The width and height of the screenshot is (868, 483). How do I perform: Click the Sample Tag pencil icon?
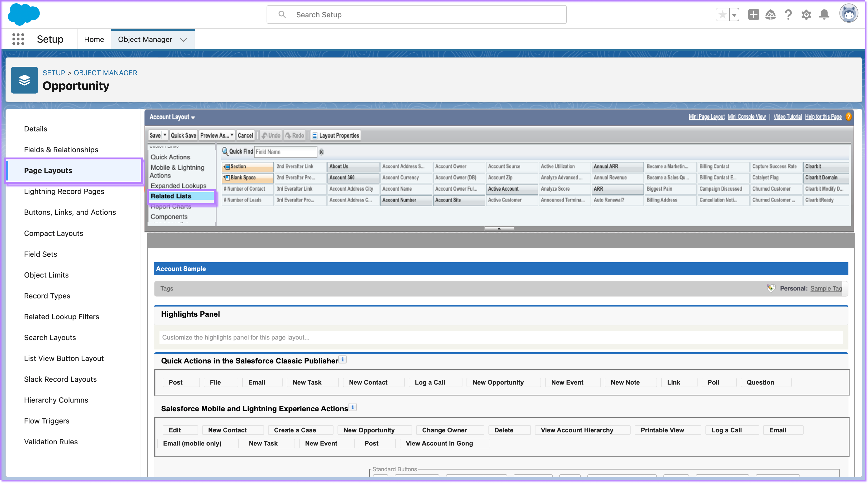771,288
